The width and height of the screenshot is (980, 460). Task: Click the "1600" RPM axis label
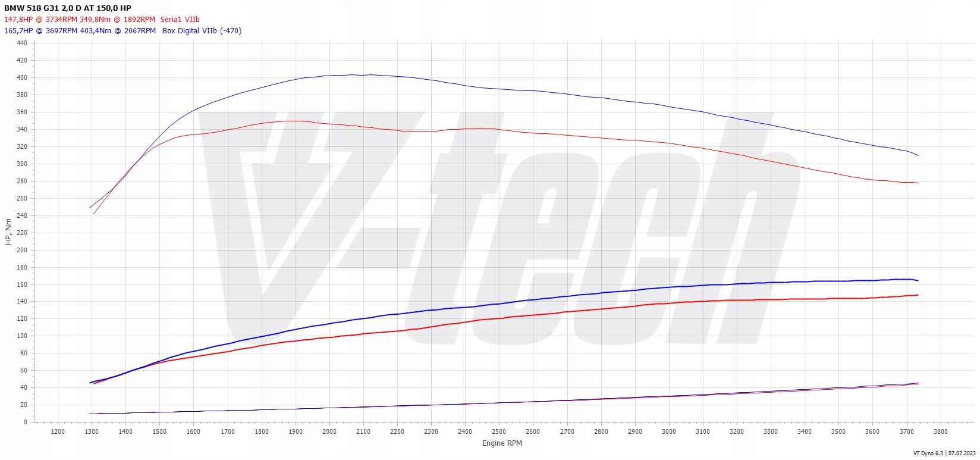click(193, 432)
